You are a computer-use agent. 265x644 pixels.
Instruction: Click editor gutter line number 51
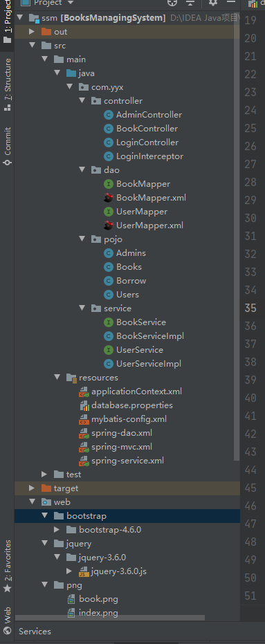coord(250,596)
